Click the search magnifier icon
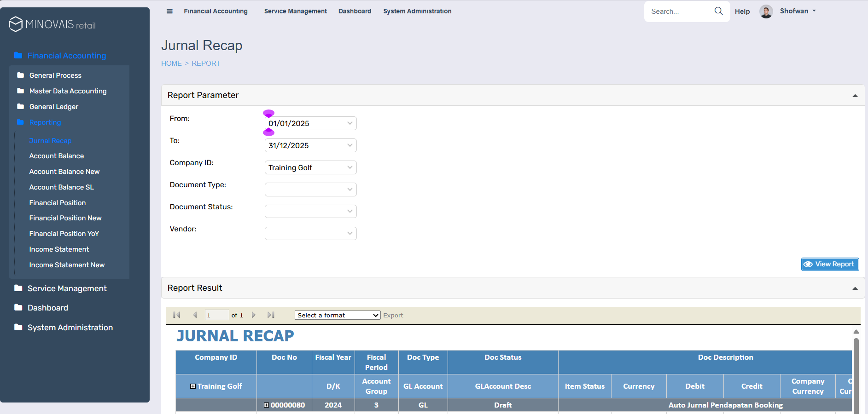This screenshot has height=414, width=868. click(718, 11)
